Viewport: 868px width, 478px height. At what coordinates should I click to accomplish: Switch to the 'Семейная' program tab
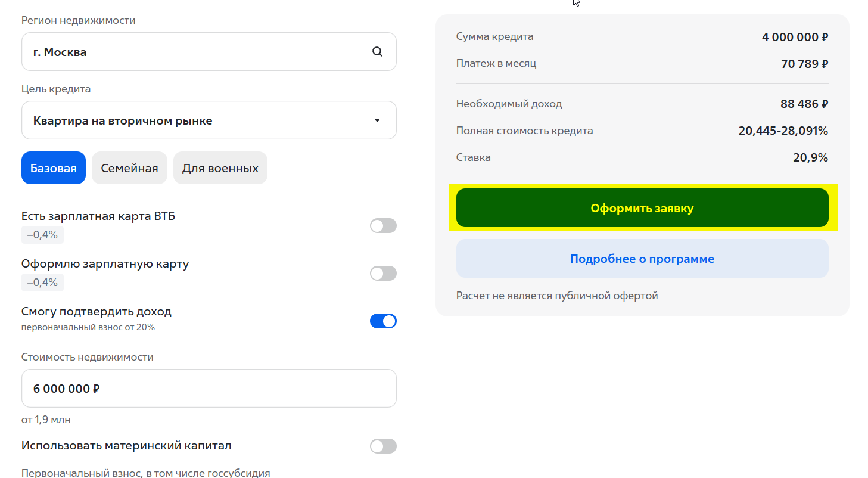(129, 168)
